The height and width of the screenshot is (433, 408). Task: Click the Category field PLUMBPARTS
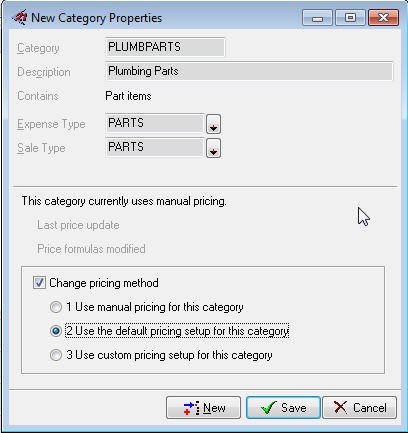(165, 47)
